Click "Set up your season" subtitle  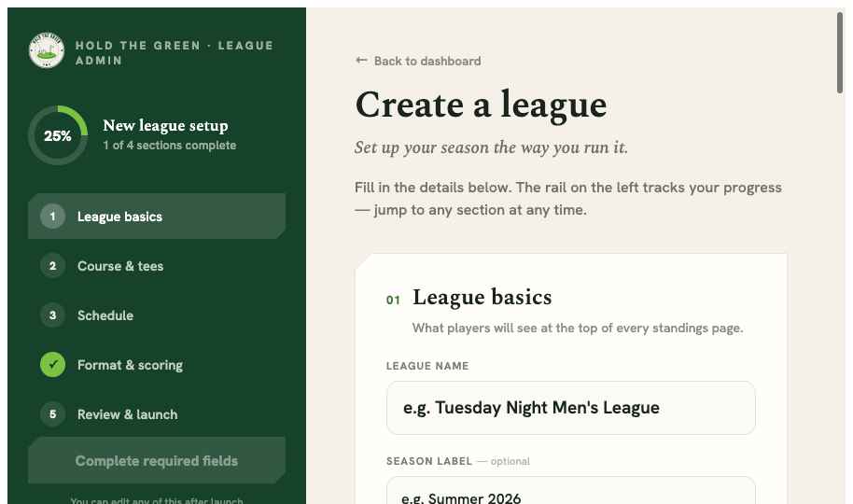click(x=491, y=147)
